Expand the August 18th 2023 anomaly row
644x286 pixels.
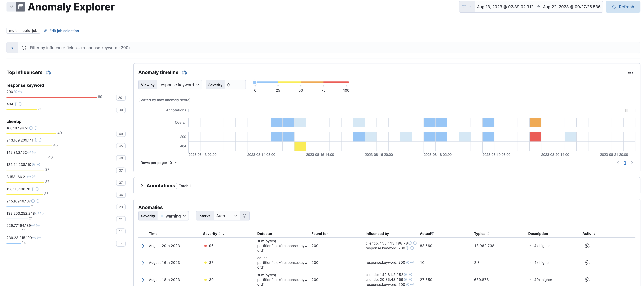(143, 280)
